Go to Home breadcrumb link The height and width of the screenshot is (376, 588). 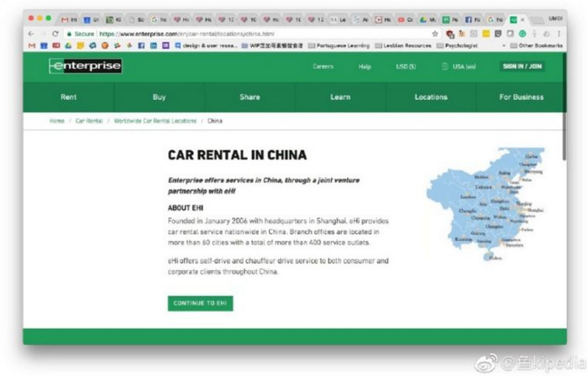tap(57, 121)
